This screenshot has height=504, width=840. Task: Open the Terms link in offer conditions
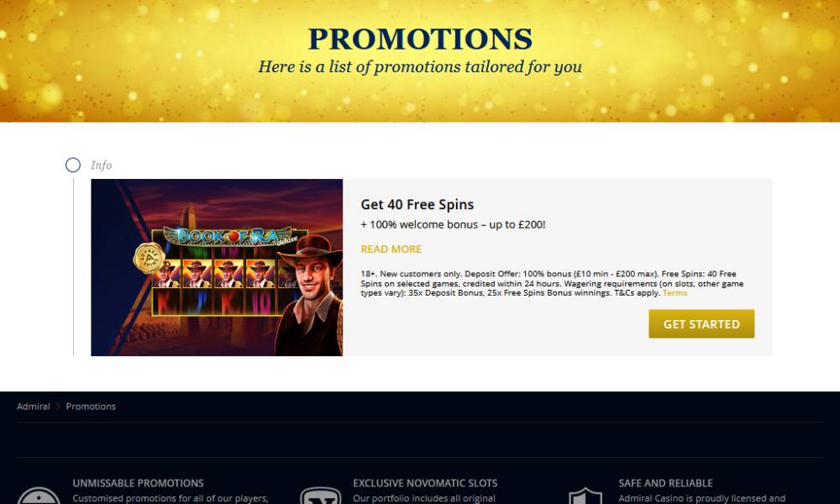click(x=675, y=293)
